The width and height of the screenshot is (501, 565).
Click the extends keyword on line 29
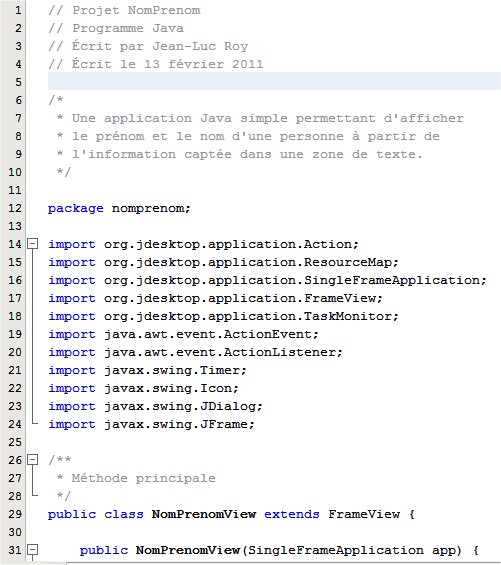click(292, 514)
